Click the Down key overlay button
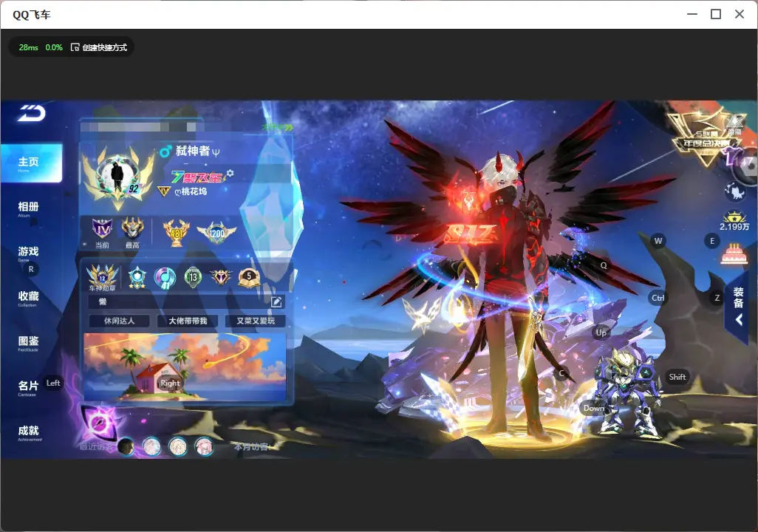 click(594, 408)
